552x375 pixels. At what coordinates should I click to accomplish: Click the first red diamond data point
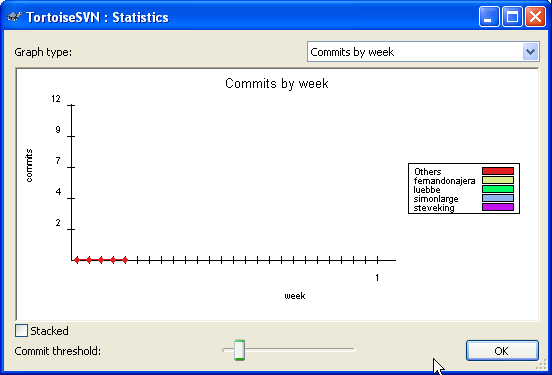(77, 260)
